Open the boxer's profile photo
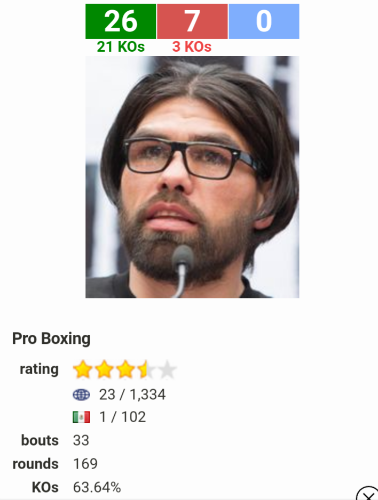378x500 pixels. click(192, 177)
